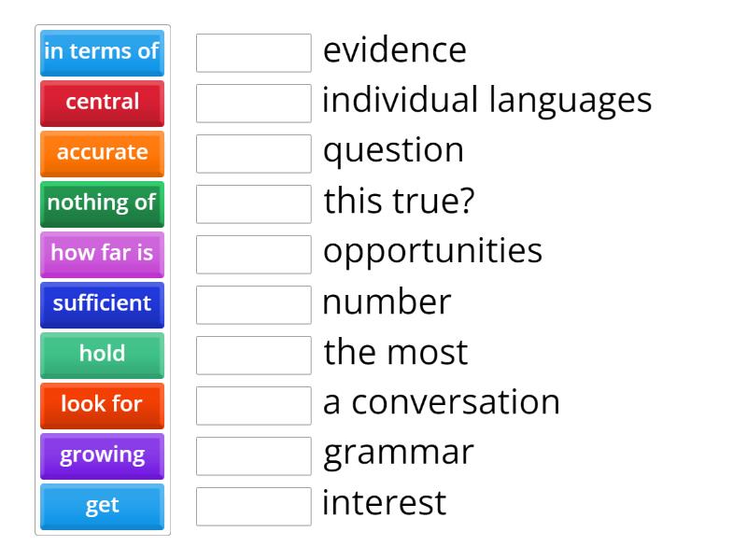Select the 'hold' tile

(102, 355)
